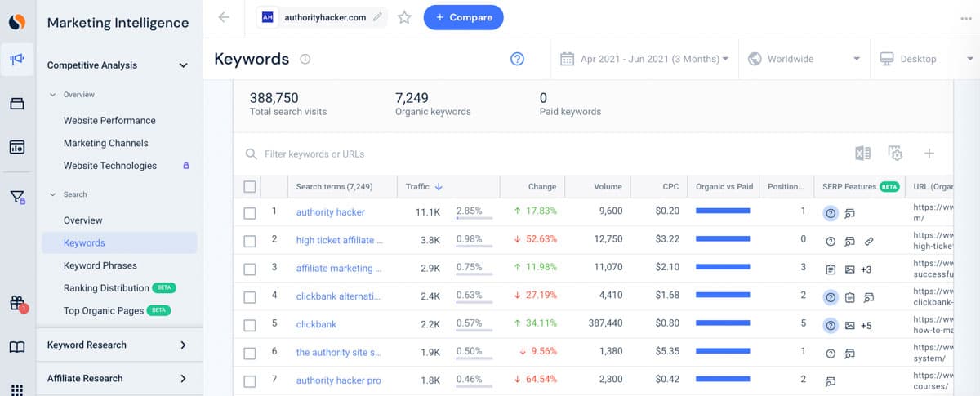Click SERP question icon for authority hacker row
Image resolution: width=980 pixels, height=396 pixels.
coord(831,213)
